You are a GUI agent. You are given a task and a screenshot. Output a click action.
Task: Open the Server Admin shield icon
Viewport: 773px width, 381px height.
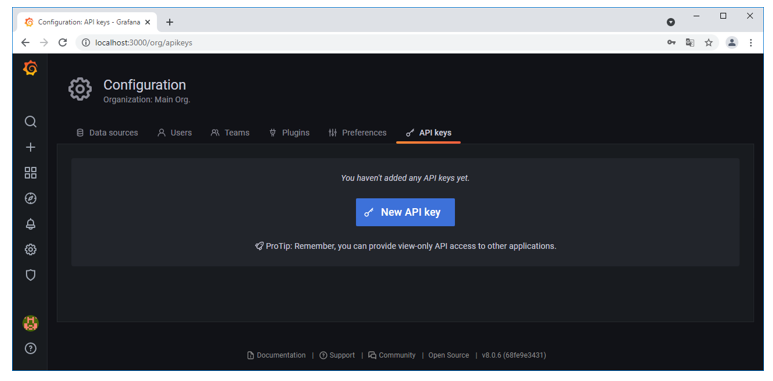point(31,275)
